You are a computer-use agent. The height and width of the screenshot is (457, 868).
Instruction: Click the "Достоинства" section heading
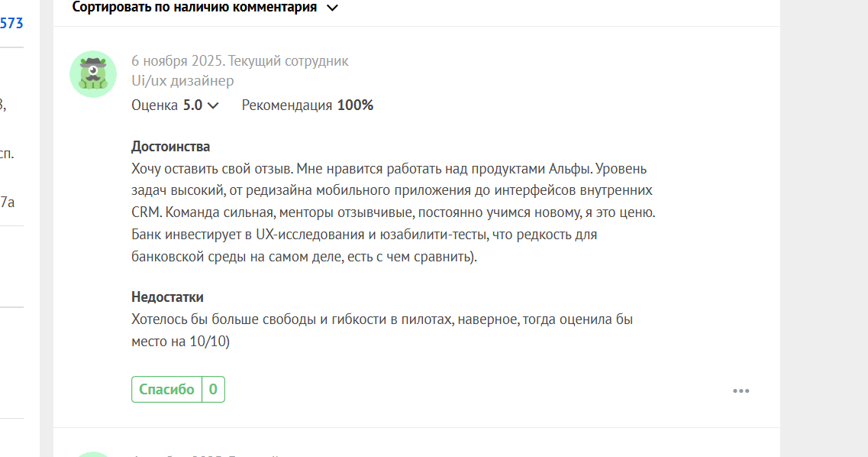(170, 146)
